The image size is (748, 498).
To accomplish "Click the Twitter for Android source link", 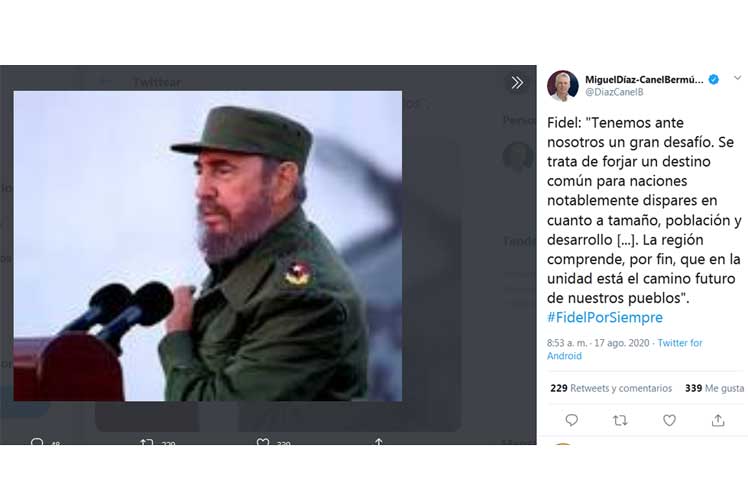I will tap(624, 349).
